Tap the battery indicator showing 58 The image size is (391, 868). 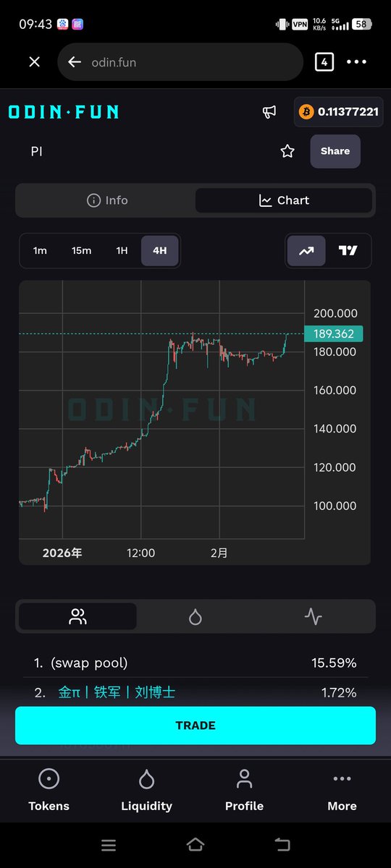pos(361,24)
